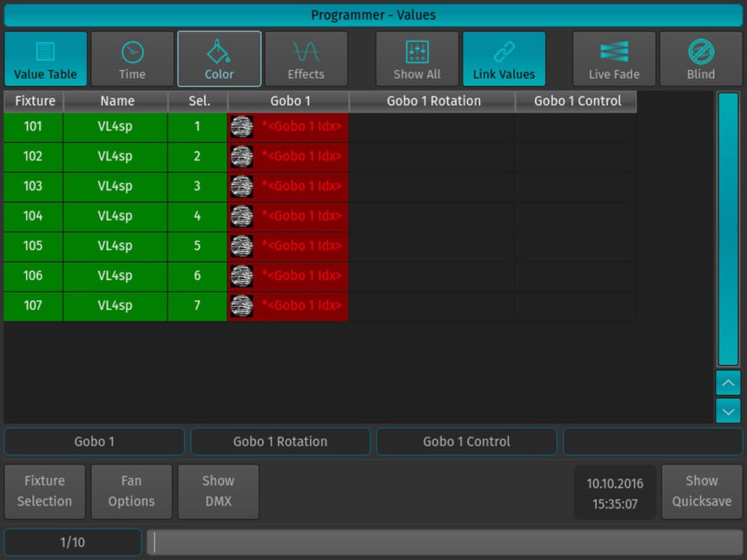Click the Show All faders icon
This screenshot has width=747, height=560.
pyautogui.click(x=417, y=59)
